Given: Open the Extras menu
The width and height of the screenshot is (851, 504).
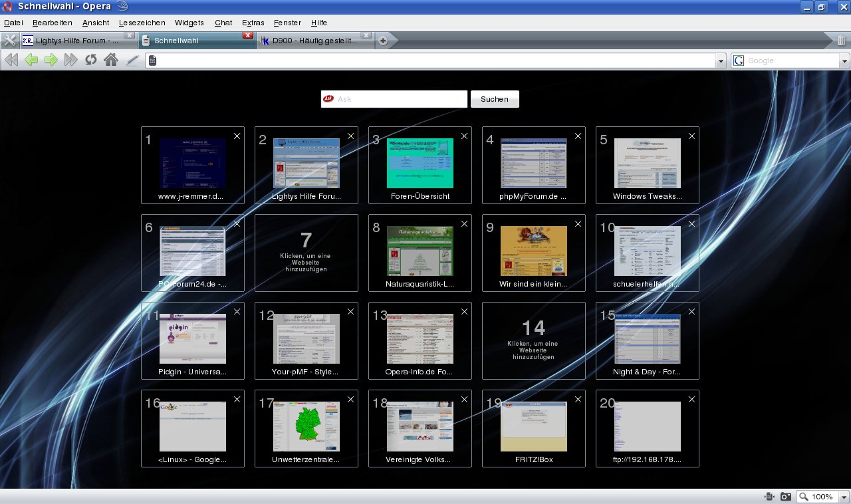Looking at the screenshot, I should coord(253,23).
